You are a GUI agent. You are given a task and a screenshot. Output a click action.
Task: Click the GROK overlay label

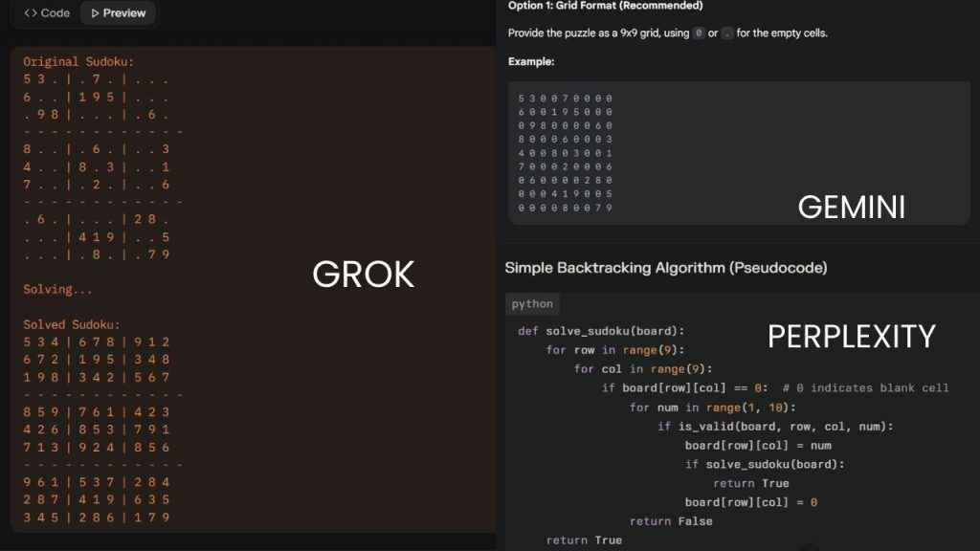[x=363, y=275]
